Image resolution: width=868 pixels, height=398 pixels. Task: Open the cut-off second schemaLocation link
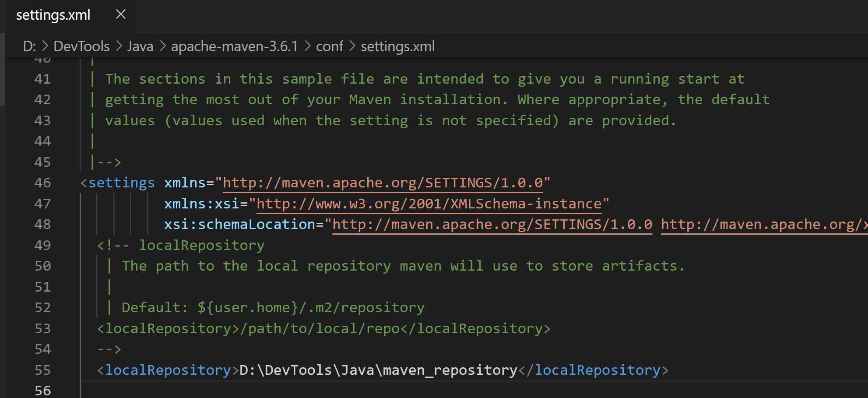pyautogui.click(x=764, y=225)
